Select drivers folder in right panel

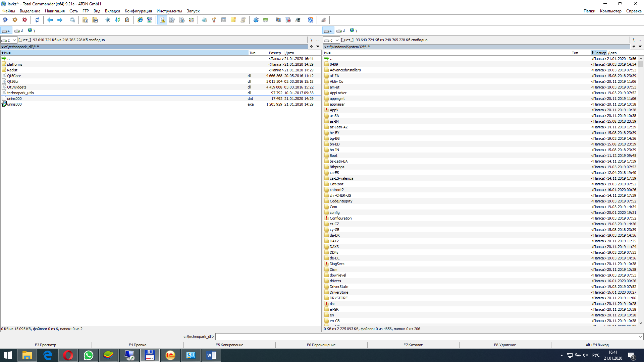click(480, 281)
